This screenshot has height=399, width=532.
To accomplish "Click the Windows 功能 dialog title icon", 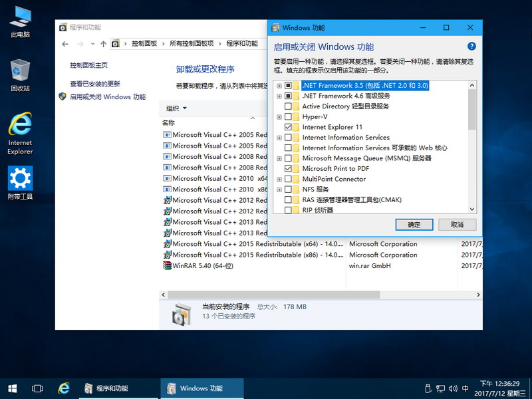I will coord(275,27).
